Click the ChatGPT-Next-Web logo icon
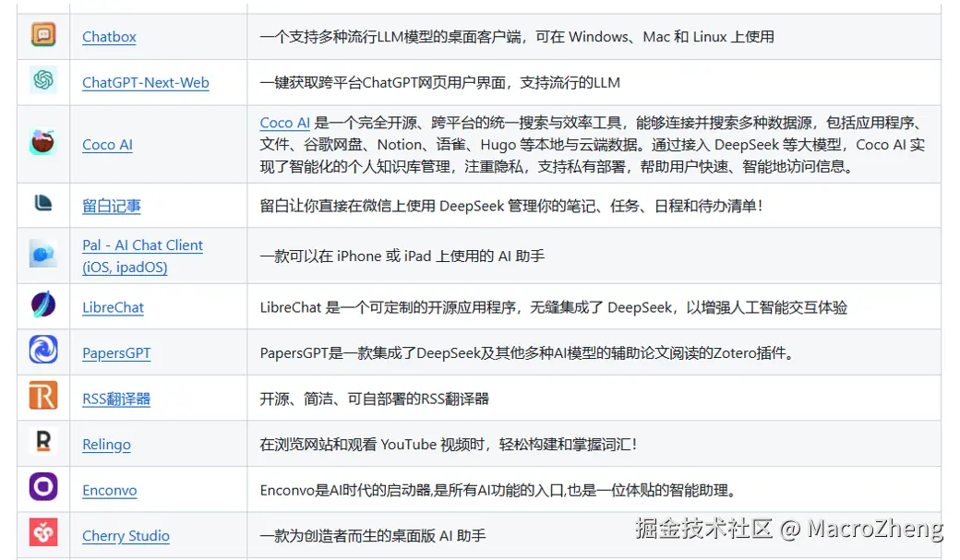The height and width of the screenshot is (560, 960). [43, 80]
